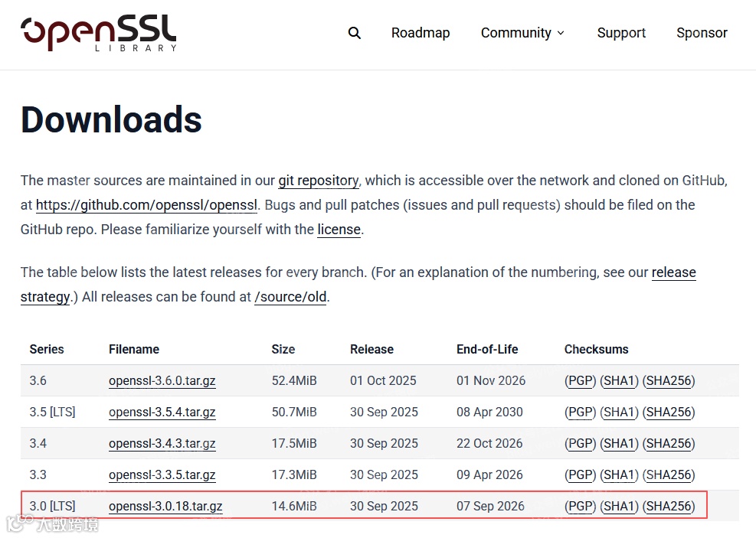Click the 01 Nov 2026 end-of-life date
This screenshot has width=756, height=538.
click(x=491, y=380)
